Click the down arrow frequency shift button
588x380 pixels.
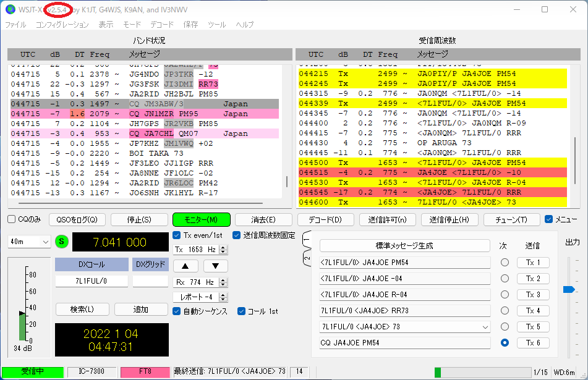point(215,266)
